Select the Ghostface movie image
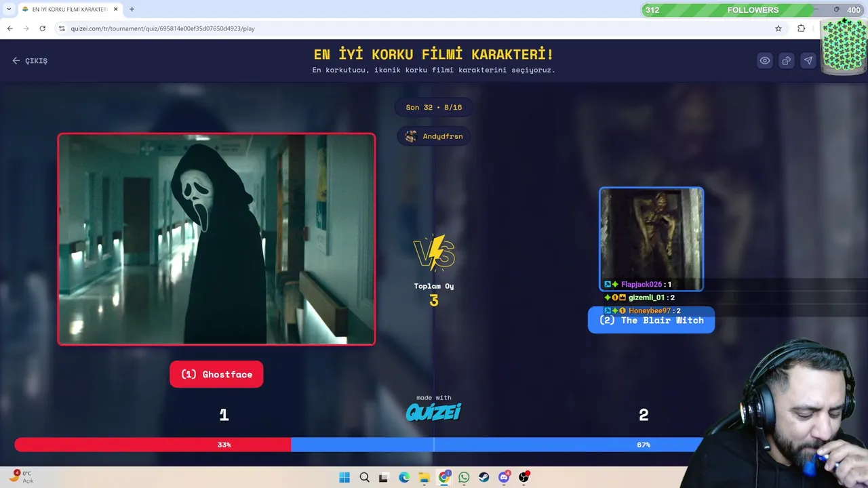This screenshot has height=488, width=868. tap(216, 239)
